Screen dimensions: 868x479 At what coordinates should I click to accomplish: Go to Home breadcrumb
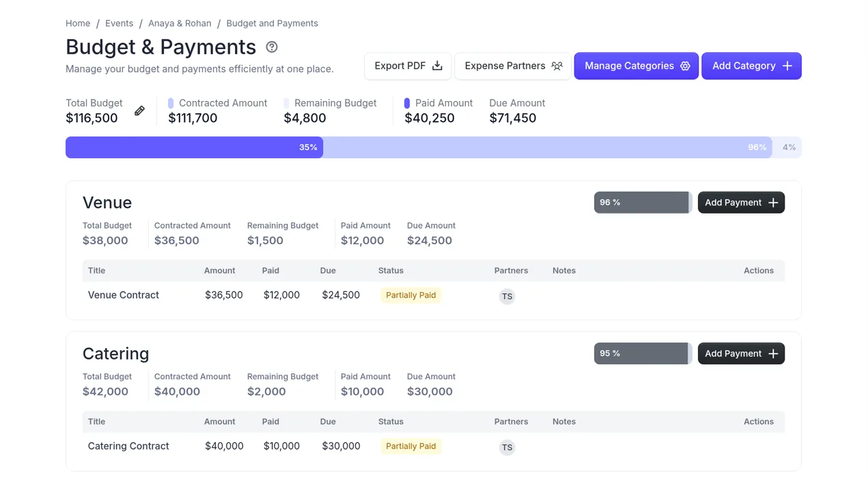tap(78, 23)
